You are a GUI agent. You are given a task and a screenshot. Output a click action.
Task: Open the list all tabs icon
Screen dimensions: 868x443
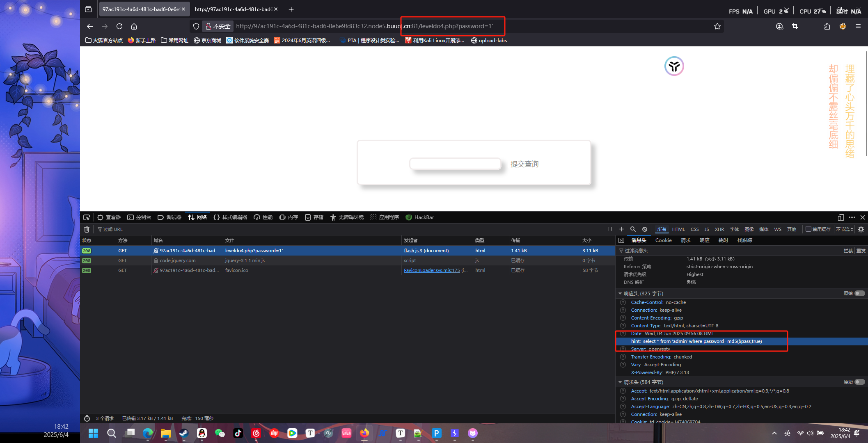(x=88, y=9)
